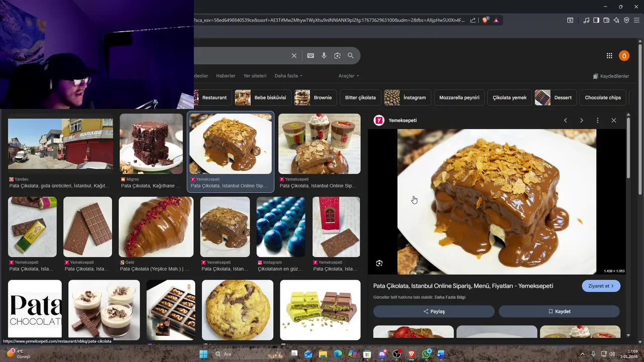Screen dimensions: 644x362
Task: Select the 'Bitter çikolata' filter chip
Action: point(360,98)
